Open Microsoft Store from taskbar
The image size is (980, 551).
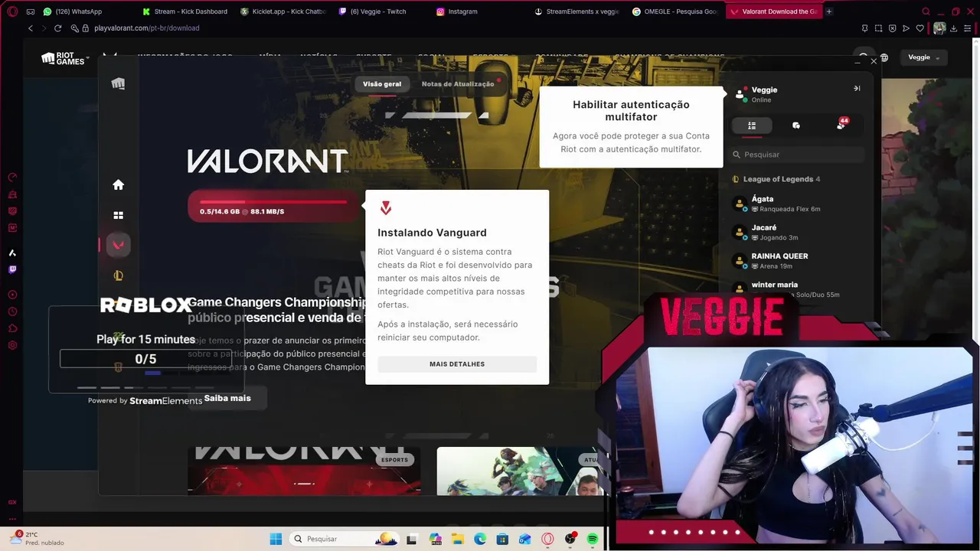(x=502, y=539)
